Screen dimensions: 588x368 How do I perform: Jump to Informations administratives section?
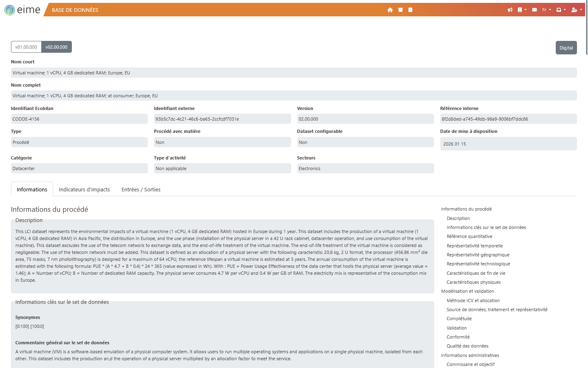click(470, 355)
